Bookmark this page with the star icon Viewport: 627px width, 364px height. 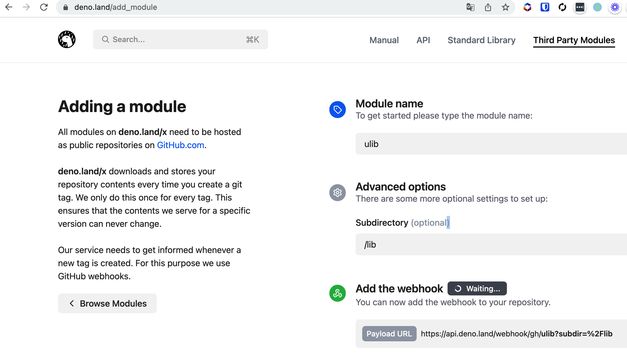pyautogui.click(x=506, y=7)
